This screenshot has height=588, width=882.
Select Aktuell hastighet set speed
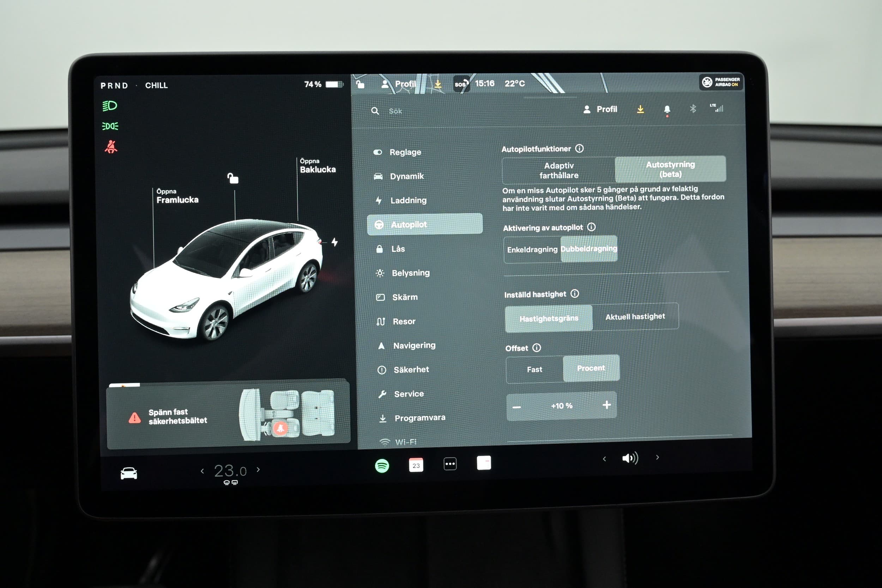635,316
